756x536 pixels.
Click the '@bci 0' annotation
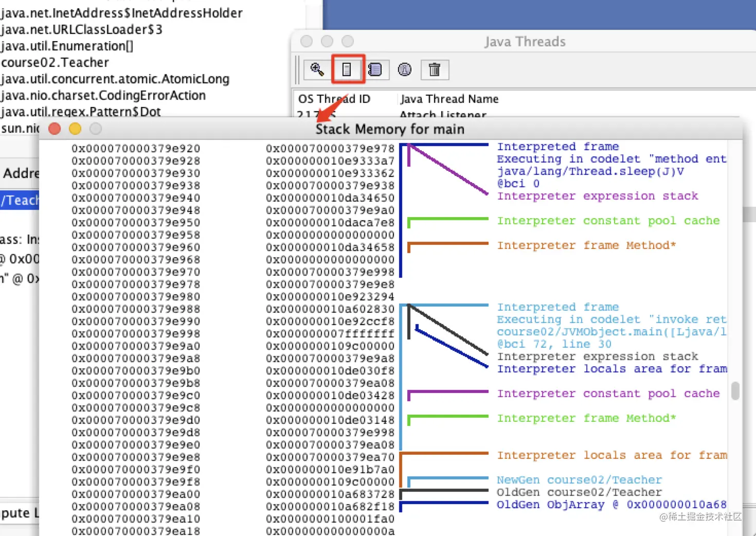pos(518,184)
